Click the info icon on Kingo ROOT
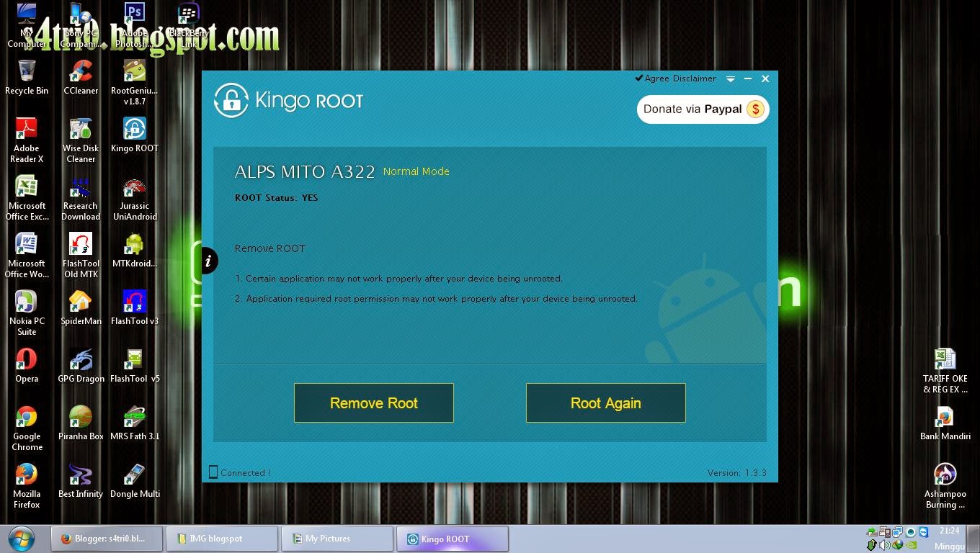The width and height of the screenshot is (980, 553). [208, 261]
